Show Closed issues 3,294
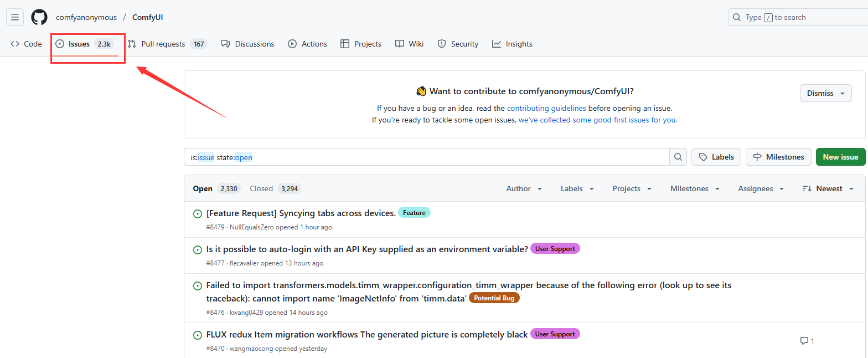The width and height of the screenshot is (868, 358). (x=275, y=188)
